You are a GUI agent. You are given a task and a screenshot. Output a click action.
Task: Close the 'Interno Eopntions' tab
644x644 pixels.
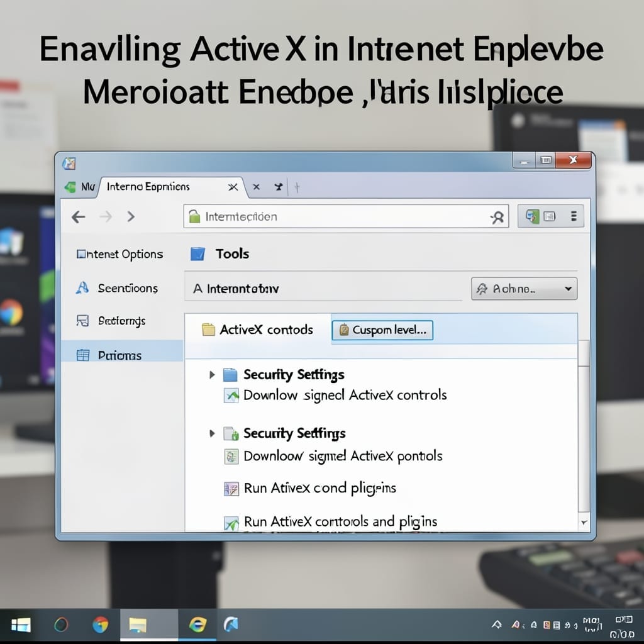(x=233, y=187)
